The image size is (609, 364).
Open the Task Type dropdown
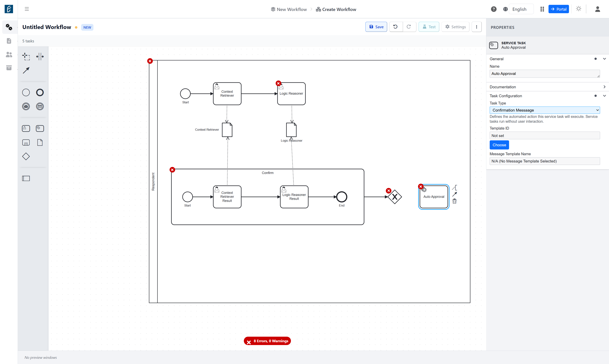click(x=545, y=110)
